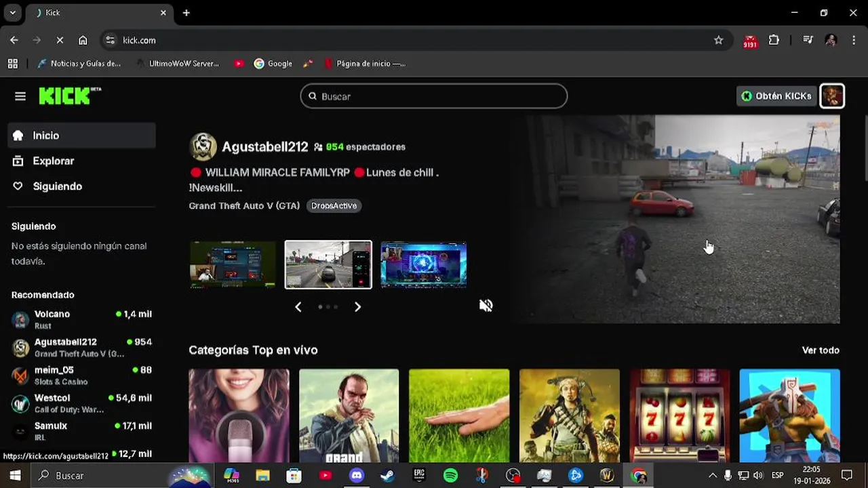868x488 pixels.
Task: Open Westcol recommended channel
Action: (x=81, y=403)
